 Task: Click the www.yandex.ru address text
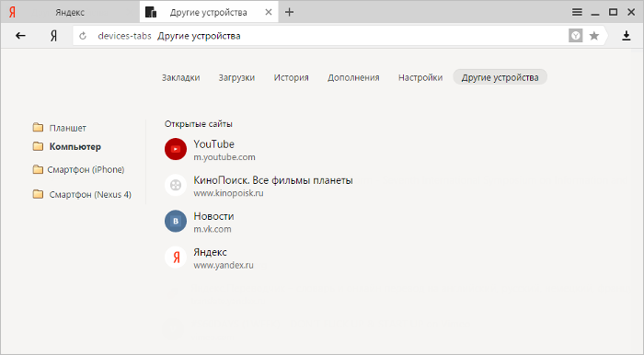[x=224, y=265]
